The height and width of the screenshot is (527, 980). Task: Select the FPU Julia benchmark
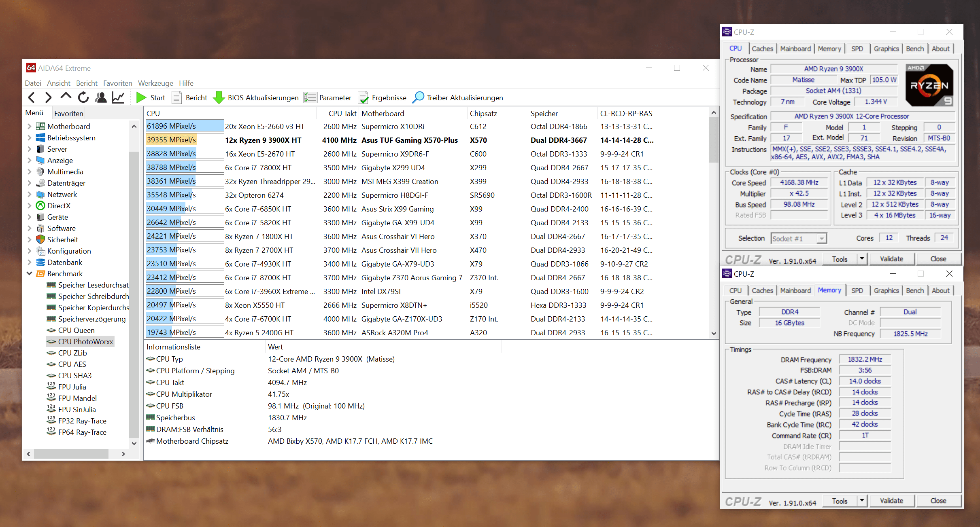coord(72,387)
